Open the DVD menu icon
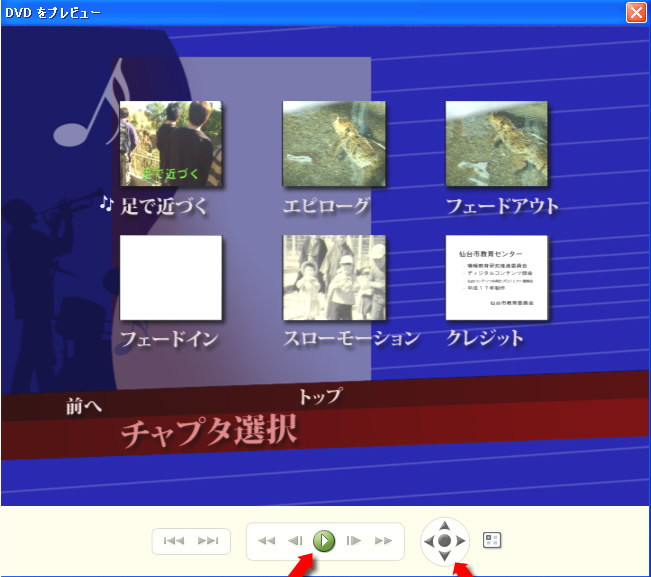 pos(492,540)
